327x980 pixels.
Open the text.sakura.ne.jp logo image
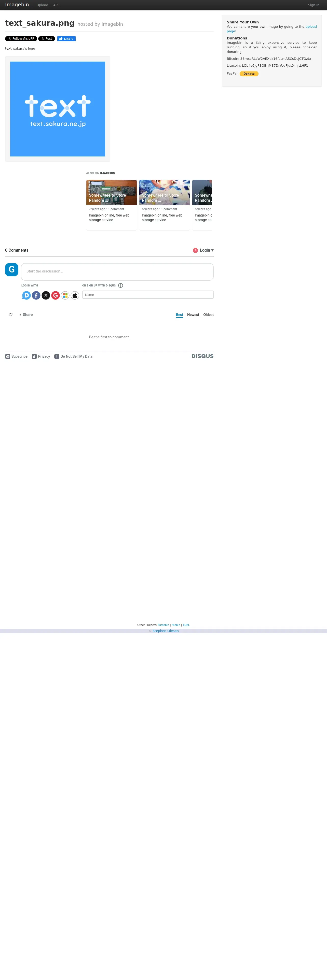(x=58, y=109)
